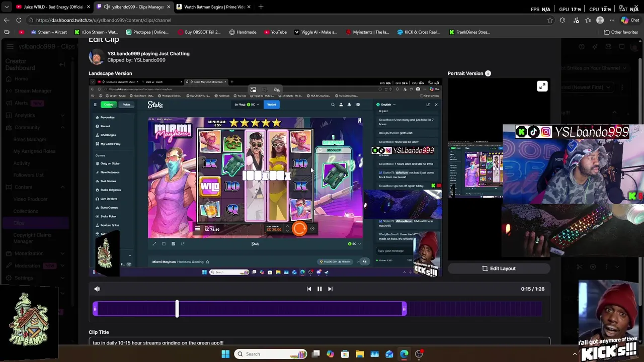Open the Photopea bookmark
The width and height of the screenshot is (644, 362).
tap(147, 32)
